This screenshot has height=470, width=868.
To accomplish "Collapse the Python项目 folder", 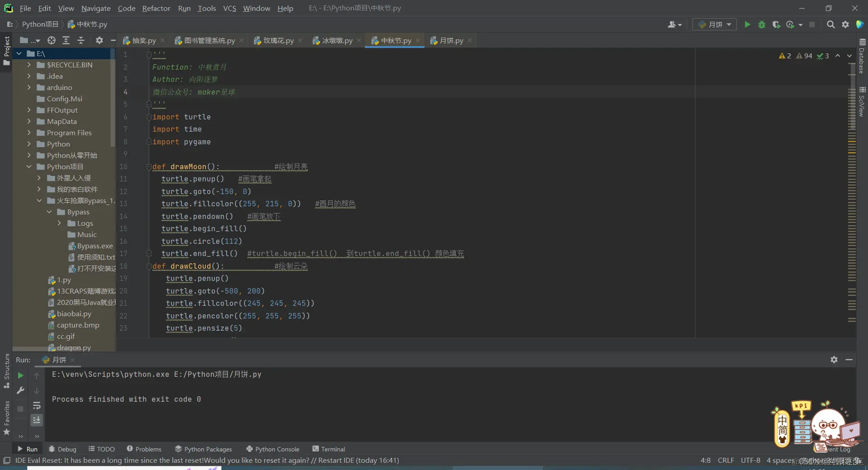I will tap(29, 166).
